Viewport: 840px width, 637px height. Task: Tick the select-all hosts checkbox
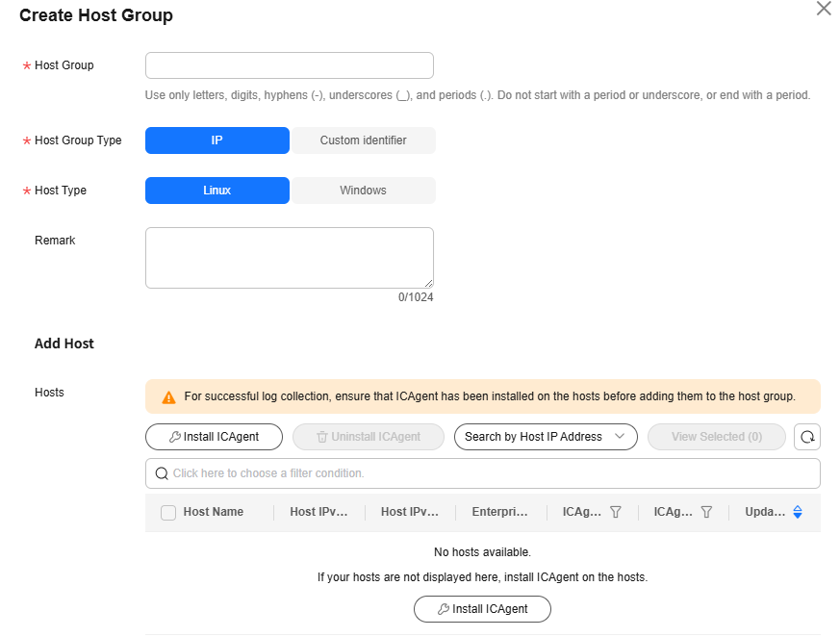(168, 512)
